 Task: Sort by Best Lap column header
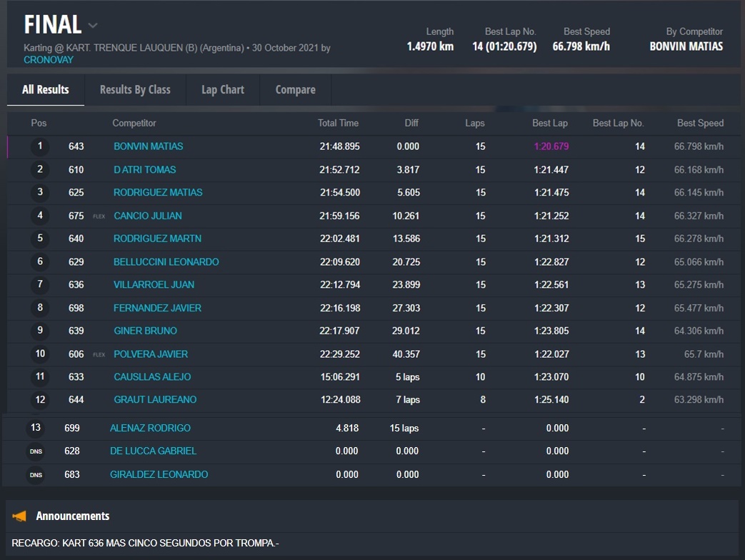tap(549, 124)
